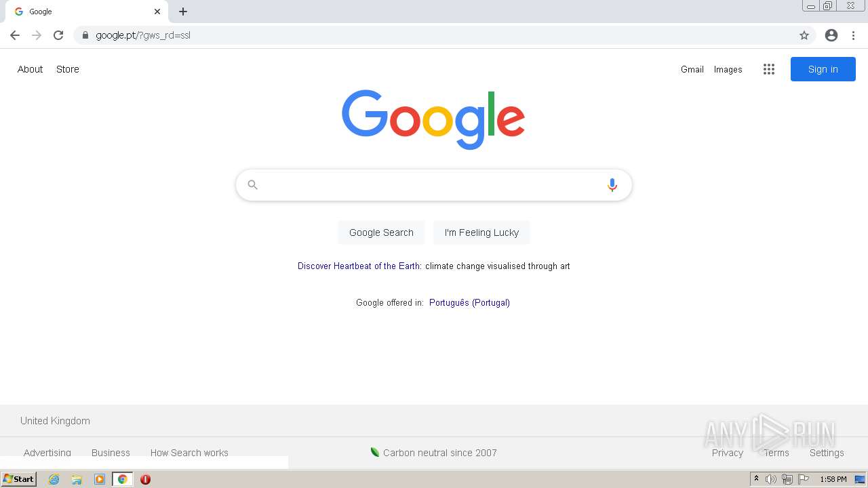Viewport: 868px width, 488px height.
Task: Click the magnifier icon in search box
Action: (x=252, y=184)
